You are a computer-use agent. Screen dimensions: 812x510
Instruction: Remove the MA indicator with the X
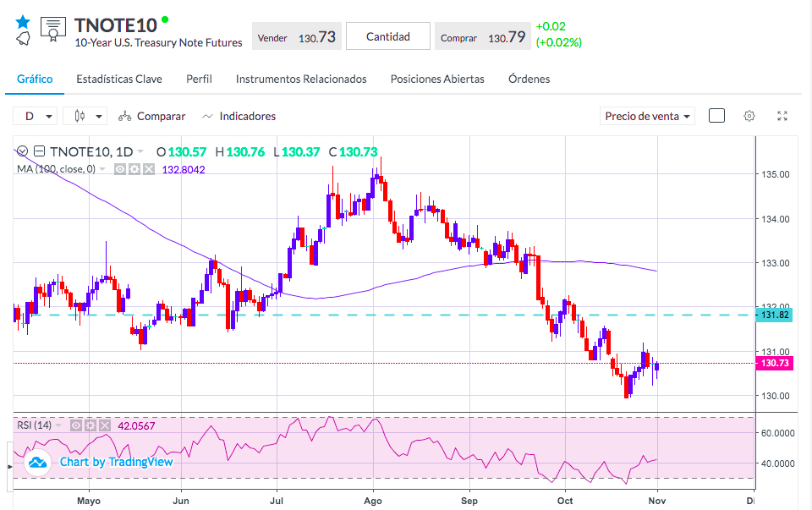click(149, 169)
